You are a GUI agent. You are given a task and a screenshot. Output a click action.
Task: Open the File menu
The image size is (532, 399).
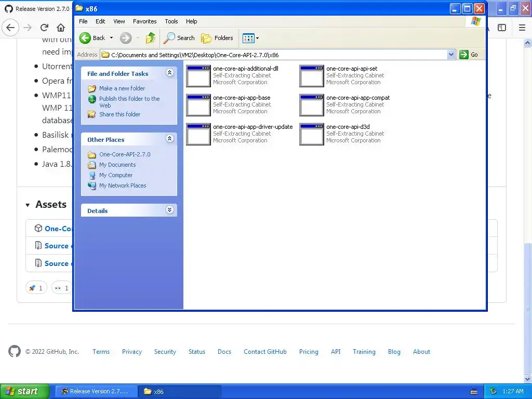click(83, 21)
